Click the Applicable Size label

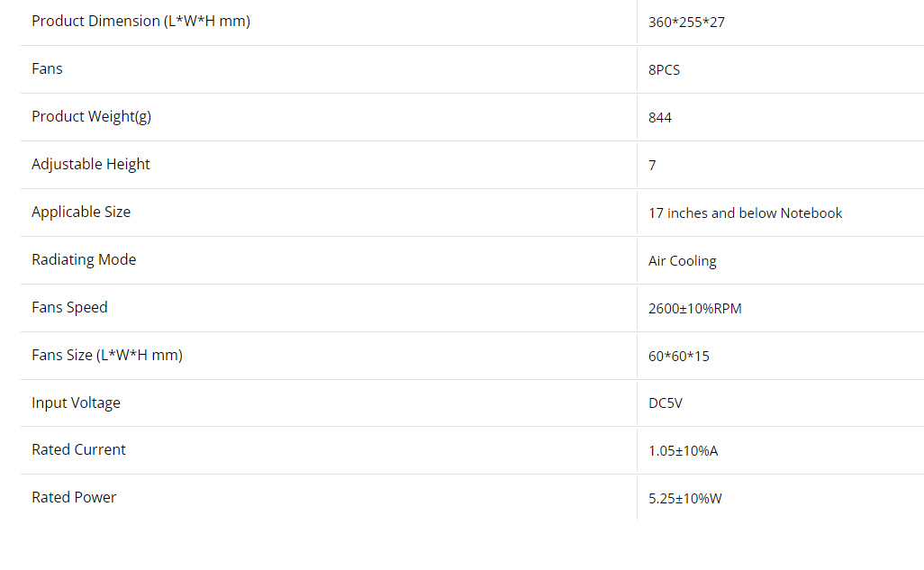[x=81, y=212]
